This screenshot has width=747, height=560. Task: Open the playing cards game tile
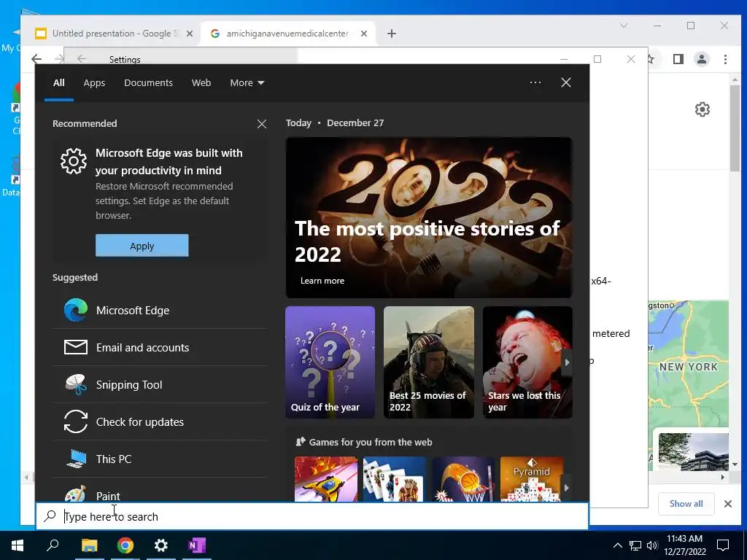point(395,479)
